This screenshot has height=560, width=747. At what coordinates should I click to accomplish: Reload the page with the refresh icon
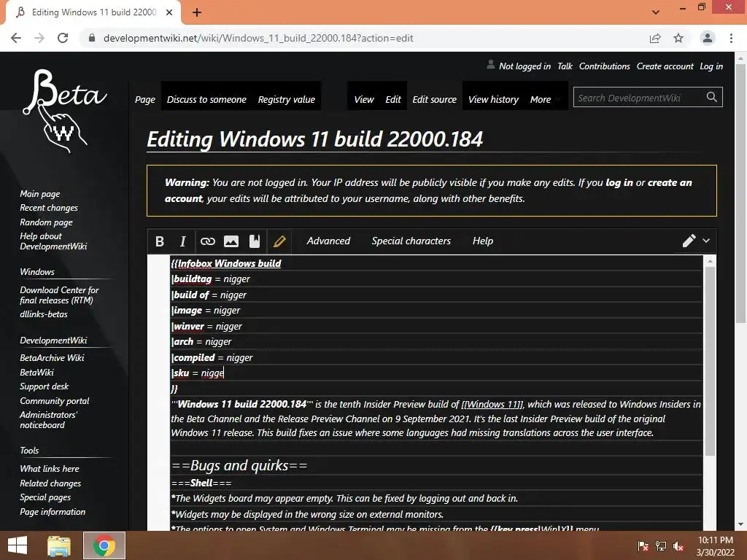pos(63,38)
